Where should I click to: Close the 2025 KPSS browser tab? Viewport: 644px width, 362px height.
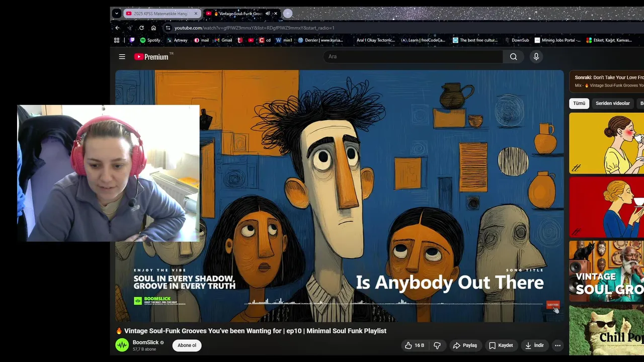click(196, 14)
